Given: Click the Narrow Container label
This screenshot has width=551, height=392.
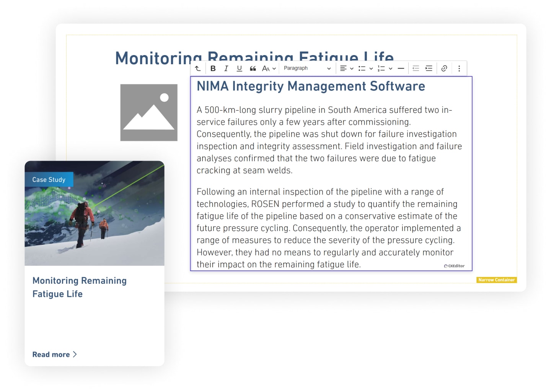Looking at the screenshot, I should [497, 280].
